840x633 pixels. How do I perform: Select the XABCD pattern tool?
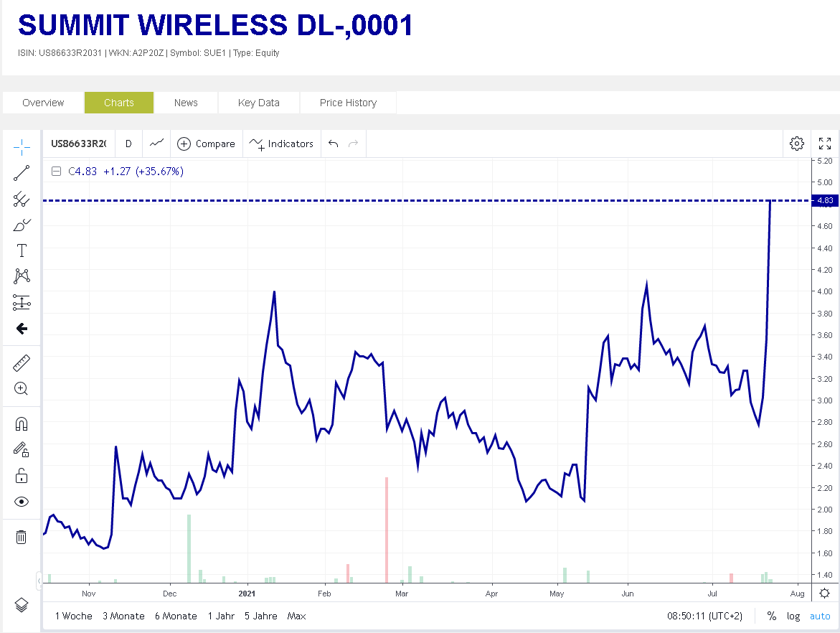(22, 276)
